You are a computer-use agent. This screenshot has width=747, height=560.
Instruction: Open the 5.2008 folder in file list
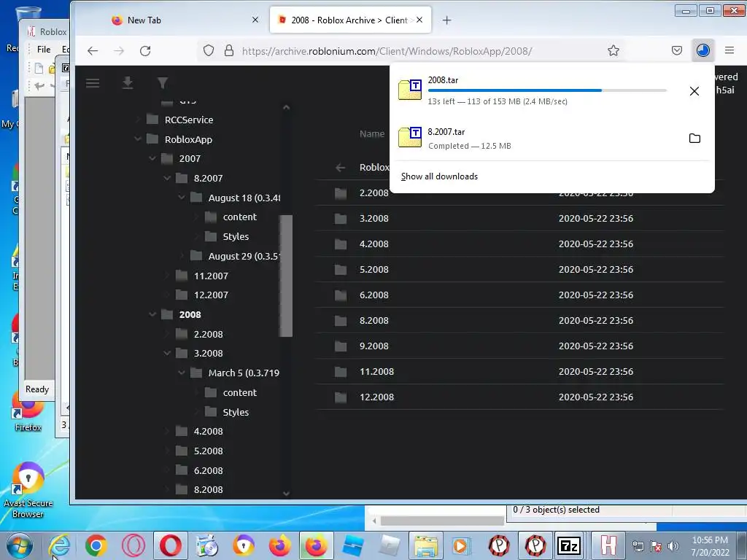click(x=374, y=270)
